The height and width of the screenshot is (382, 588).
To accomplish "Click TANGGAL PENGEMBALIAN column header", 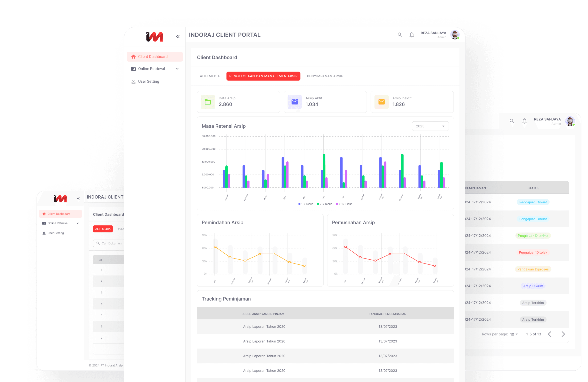I will tap(387, 314).
